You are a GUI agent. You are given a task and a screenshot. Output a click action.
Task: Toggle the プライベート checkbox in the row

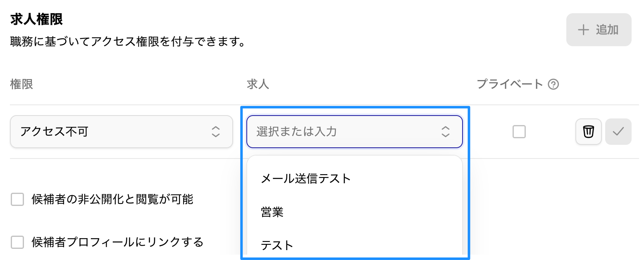[519, 132]
